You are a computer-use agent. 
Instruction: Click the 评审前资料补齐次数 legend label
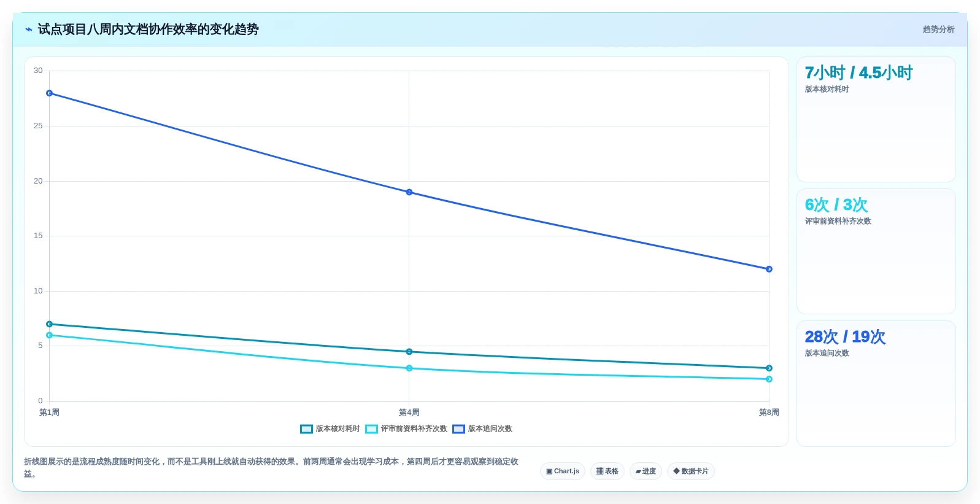pos(414,429)
